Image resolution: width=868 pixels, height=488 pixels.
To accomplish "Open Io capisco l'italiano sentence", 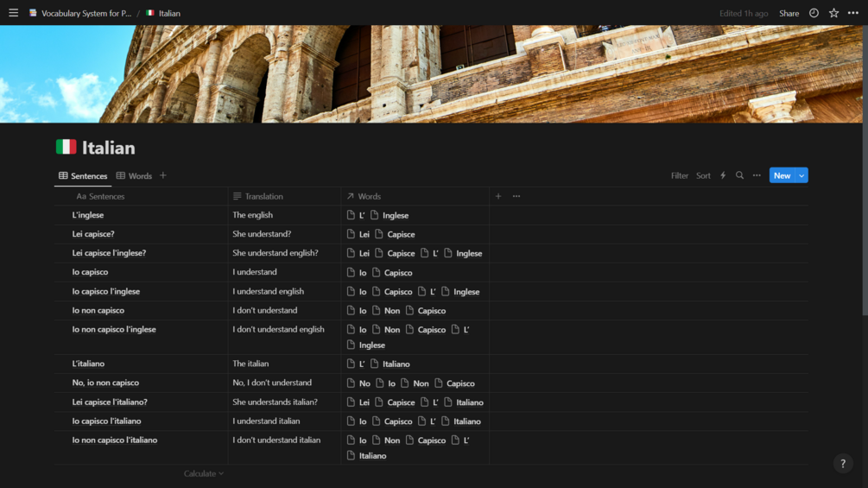I will coord(106,421).
